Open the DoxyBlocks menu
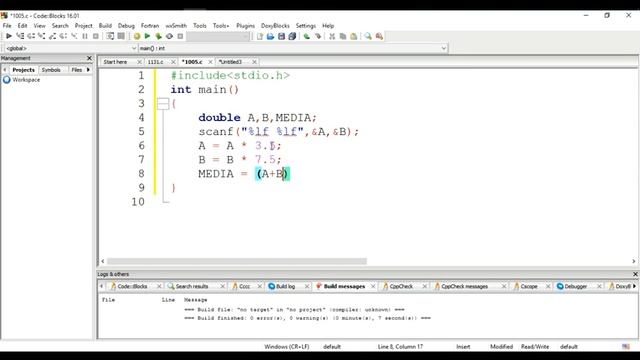Viewport: 640px width, 360px height. point(275,26)
